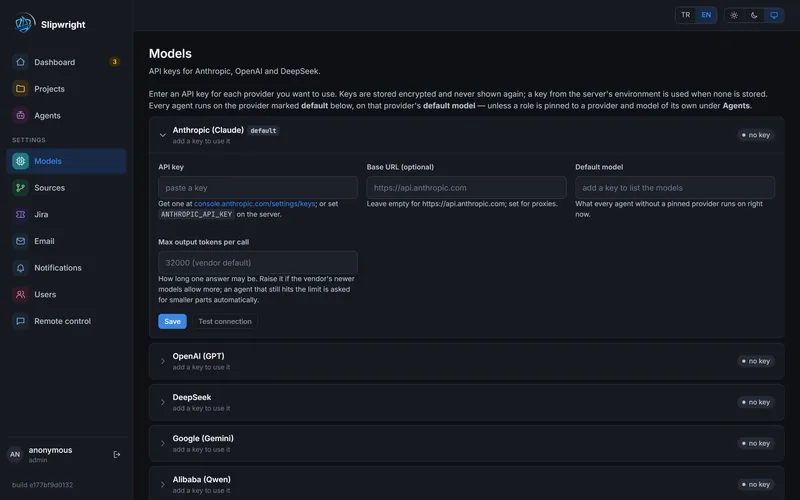Select system theme monitor icon
The height and width of the screenshot is (500, 800).
(x=774, y=15)
